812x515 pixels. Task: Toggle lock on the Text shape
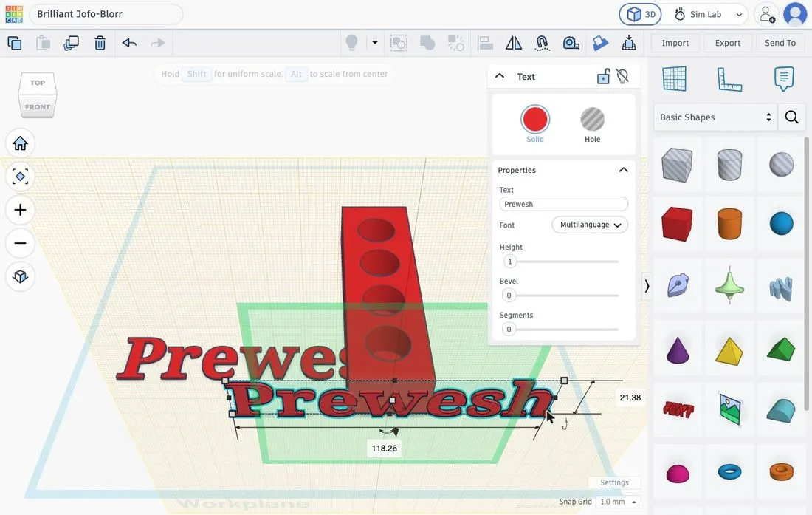[603, 77]
